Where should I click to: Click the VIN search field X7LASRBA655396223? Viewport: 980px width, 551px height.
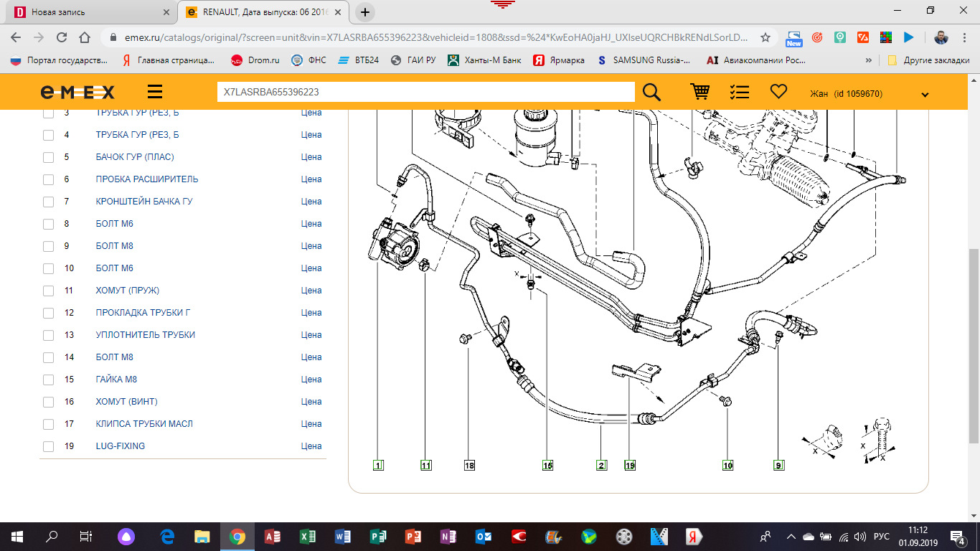(426, 92)
